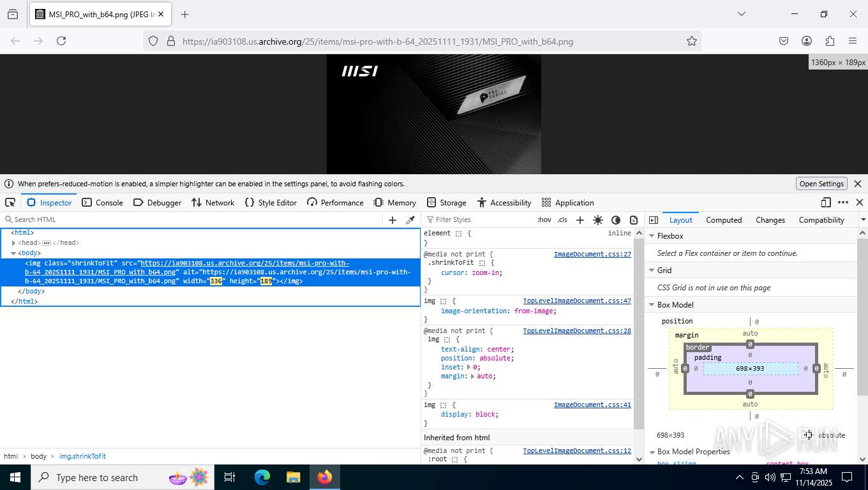Open the Performance panel
The image size is (868, 490).
334,202
